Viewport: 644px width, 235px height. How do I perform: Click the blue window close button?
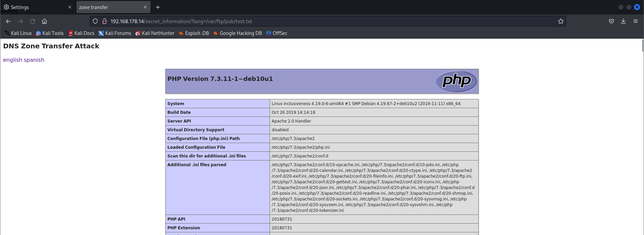pos(637,7)
